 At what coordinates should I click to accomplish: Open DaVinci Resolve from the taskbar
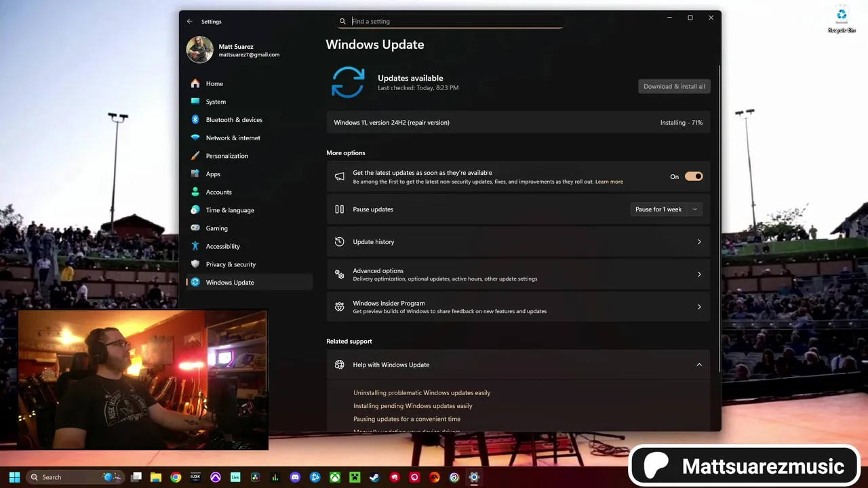[x=255, y=477]
